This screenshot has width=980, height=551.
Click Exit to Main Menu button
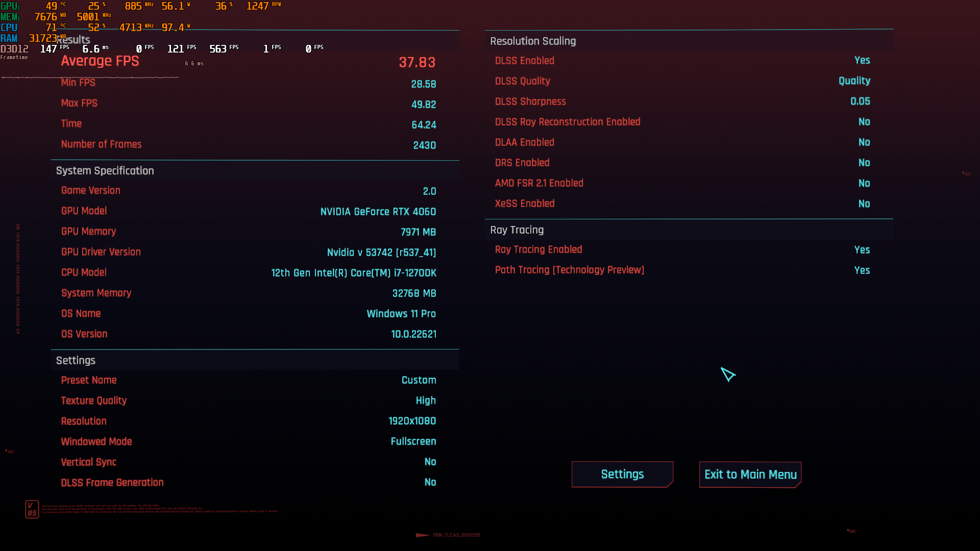[750, 474]
